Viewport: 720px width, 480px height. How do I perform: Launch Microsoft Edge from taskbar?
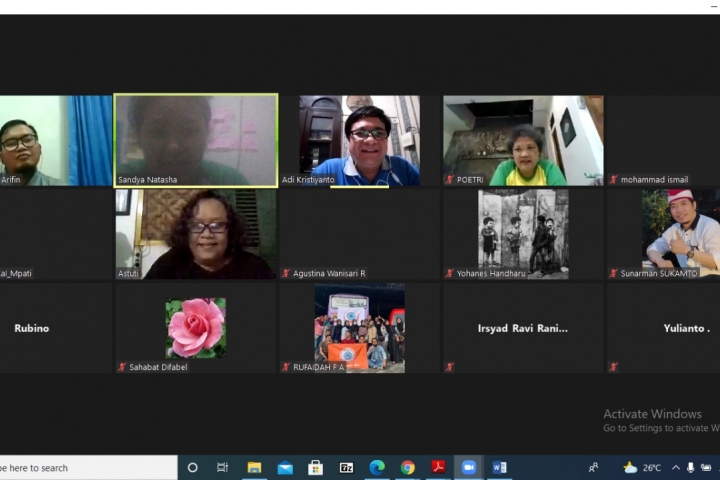click(377, 468)
